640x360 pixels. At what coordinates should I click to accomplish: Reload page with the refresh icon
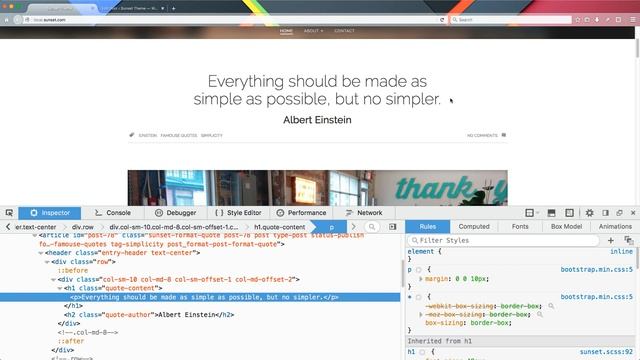point(442,20)
